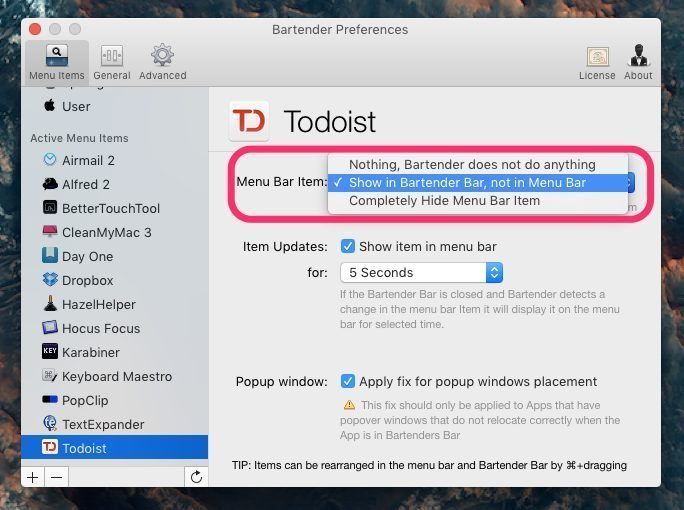Click the Alfred 2 hat icon
This screenshot has height=510, width=684.
click(50, 184)
